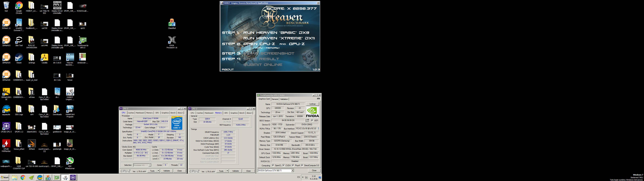The image size is (644, 181).
Task: Open the Processor #1 selection dropdown
Action: pos(150,165)
